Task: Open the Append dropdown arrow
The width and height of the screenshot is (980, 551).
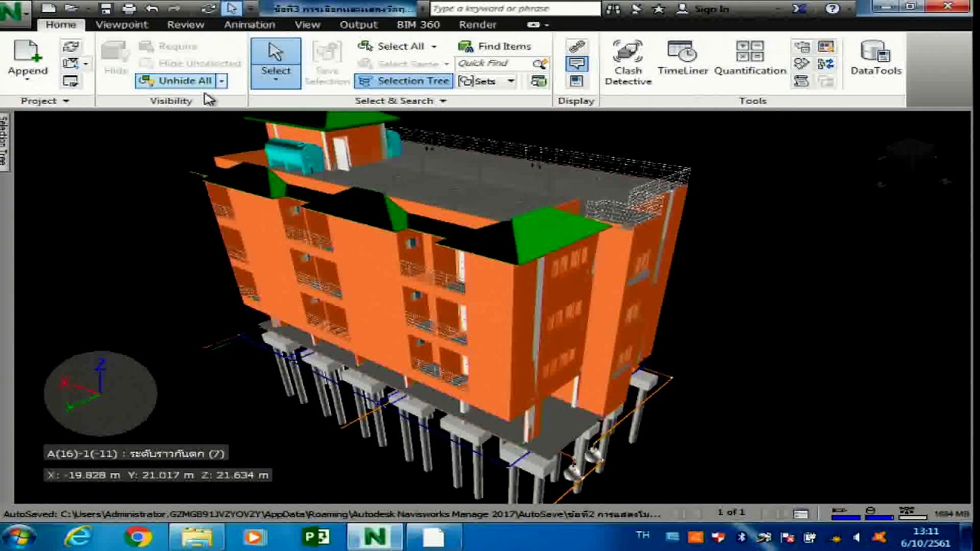Action: click(x=28, y=80)
